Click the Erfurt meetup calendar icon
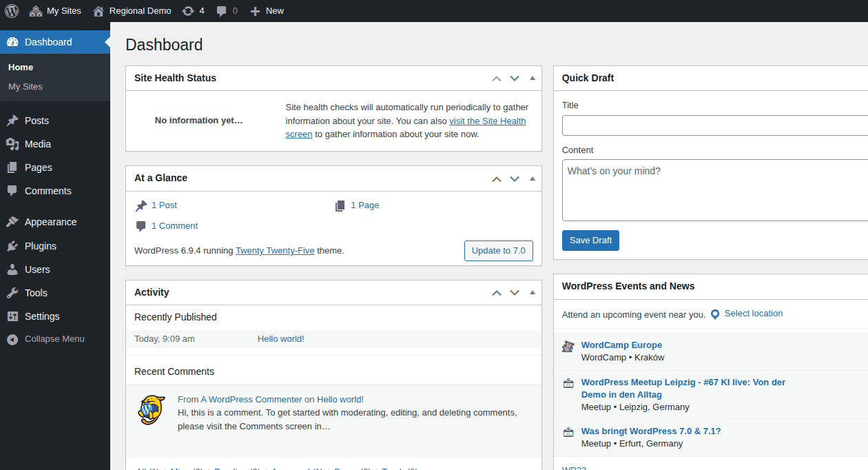The width and height of the screenshot is (868, 470). pyautogui.click(x=568, y=432)
